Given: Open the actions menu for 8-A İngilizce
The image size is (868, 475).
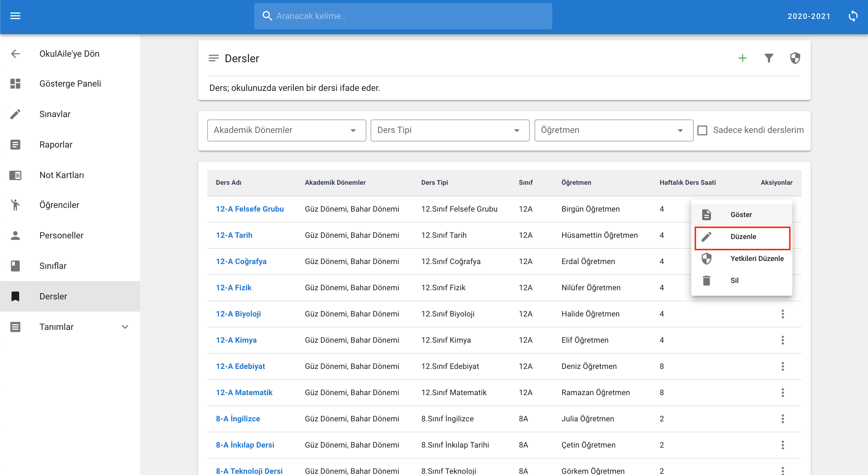Looking at the screenshot, I should tap(782, 419).
